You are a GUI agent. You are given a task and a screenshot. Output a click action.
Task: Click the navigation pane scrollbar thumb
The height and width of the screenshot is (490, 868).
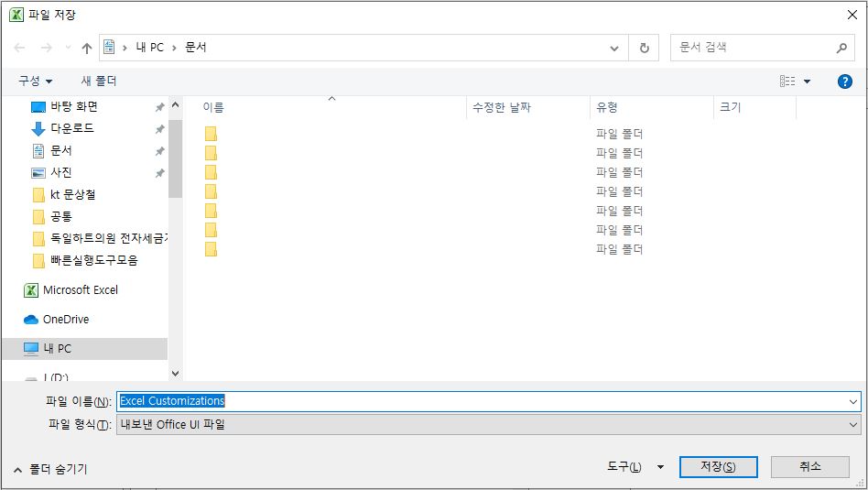click(175, 158)
